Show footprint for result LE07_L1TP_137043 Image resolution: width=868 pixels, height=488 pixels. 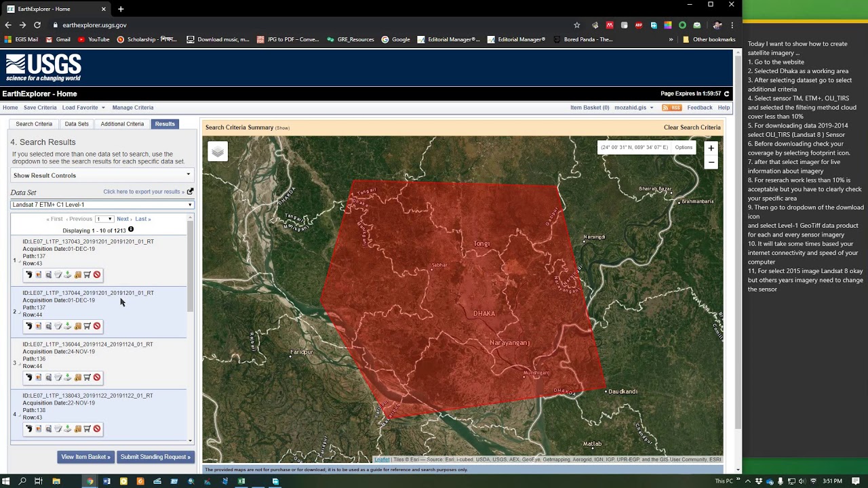pyautogui.click(x=28, y=274)
